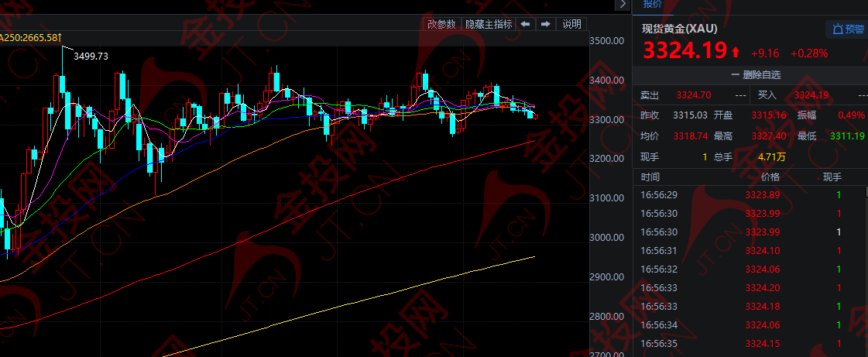Image resolution: width=868 pixels, height=357 pixels.
Task: Click the 现货黄金(XAU) instrument title
Action: tap(679, 29)
